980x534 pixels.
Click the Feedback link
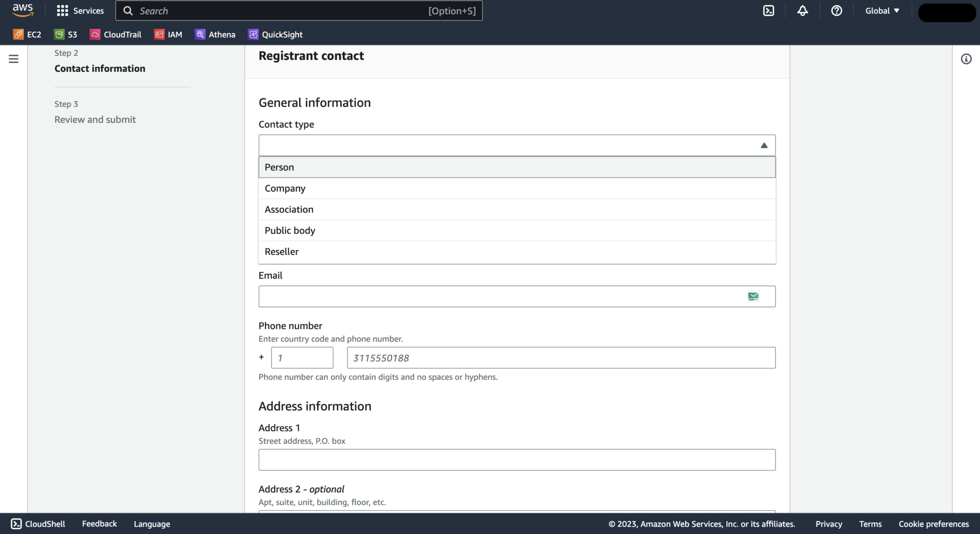click(99, 523)
